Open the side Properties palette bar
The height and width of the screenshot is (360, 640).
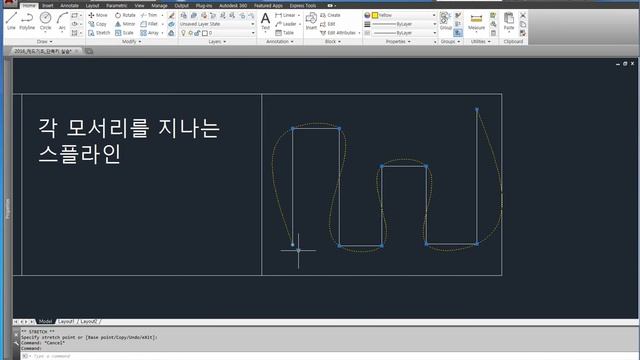pos(7,208)
